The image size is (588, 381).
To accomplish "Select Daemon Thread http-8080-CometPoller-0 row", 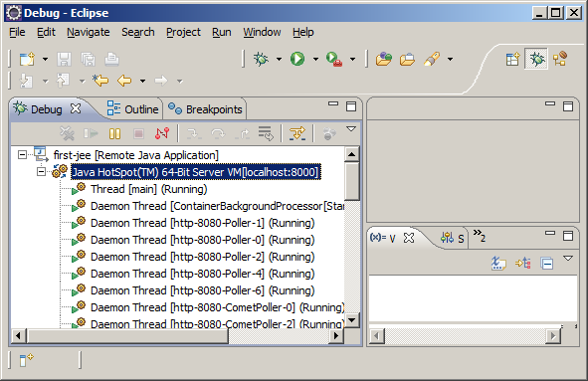I will [x=218, y=307].
